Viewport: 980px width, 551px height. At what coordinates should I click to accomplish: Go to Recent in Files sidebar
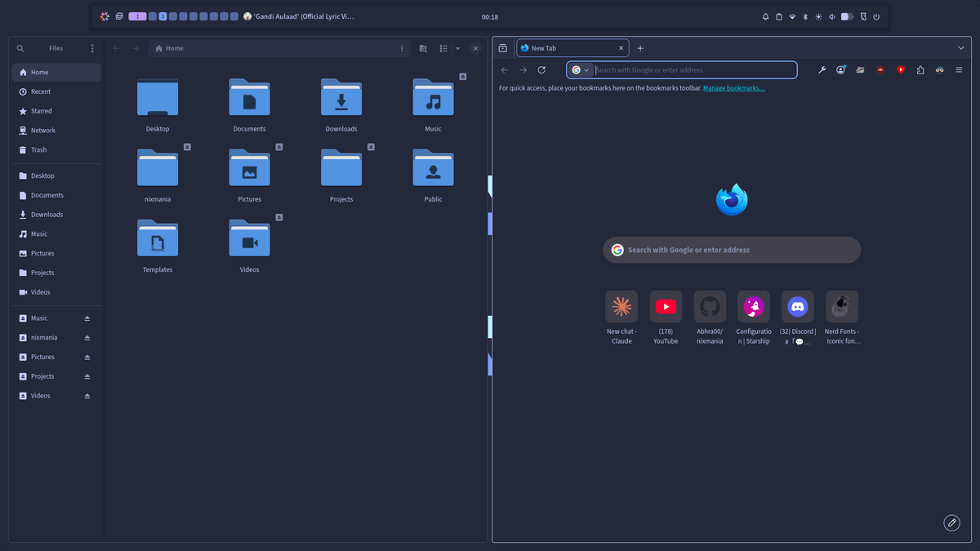coord(56,91)
